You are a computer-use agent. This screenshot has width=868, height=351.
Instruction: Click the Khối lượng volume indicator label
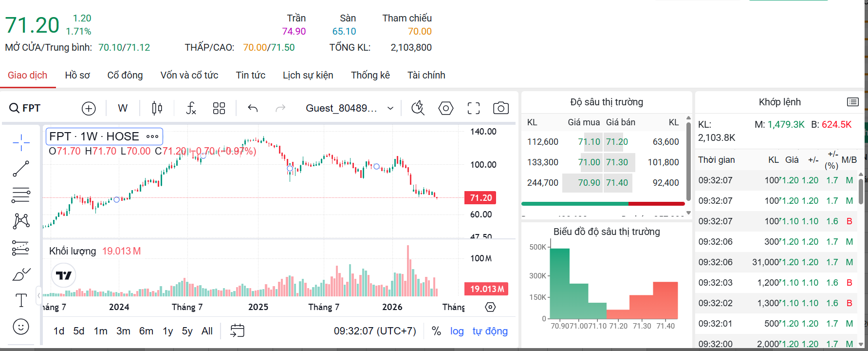click(x=73, y=251)
